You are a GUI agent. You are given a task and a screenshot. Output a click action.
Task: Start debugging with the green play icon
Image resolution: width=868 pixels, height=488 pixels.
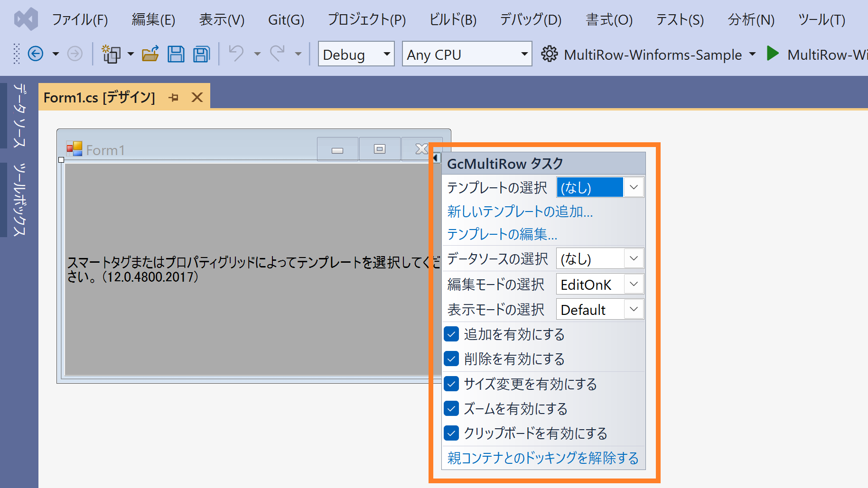(x=773, y=54)
